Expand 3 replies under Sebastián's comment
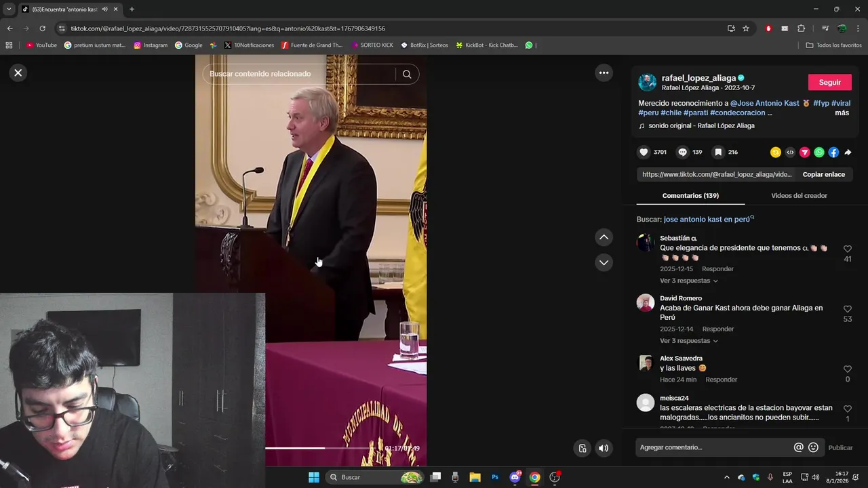Screen dimensions: 868x488 coord(688,281)
